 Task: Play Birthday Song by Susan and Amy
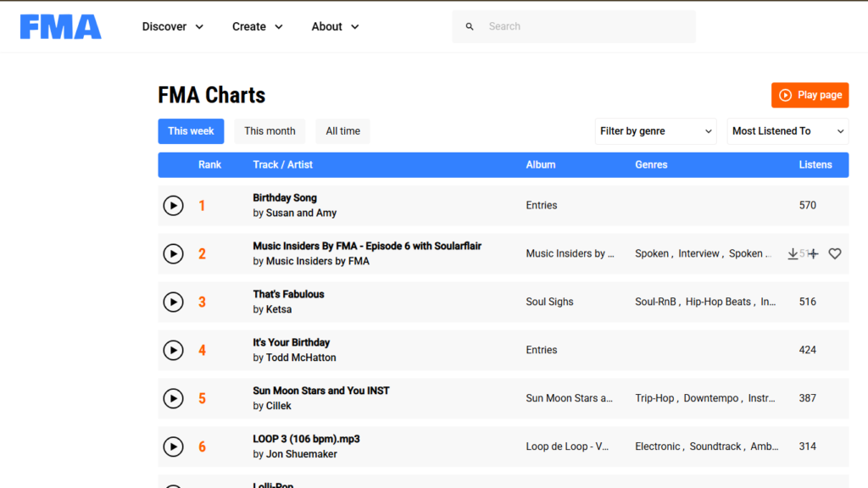173,205
